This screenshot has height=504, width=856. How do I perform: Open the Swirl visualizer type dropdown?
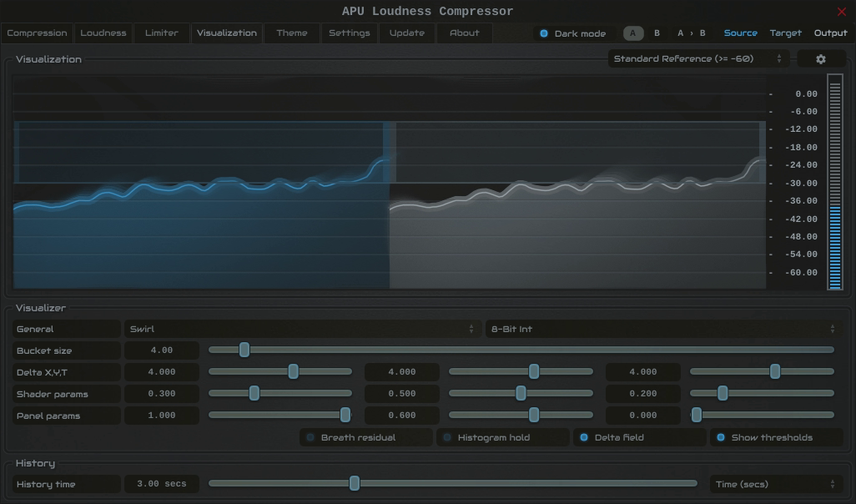pyautogui.click(x=302, y=329)
